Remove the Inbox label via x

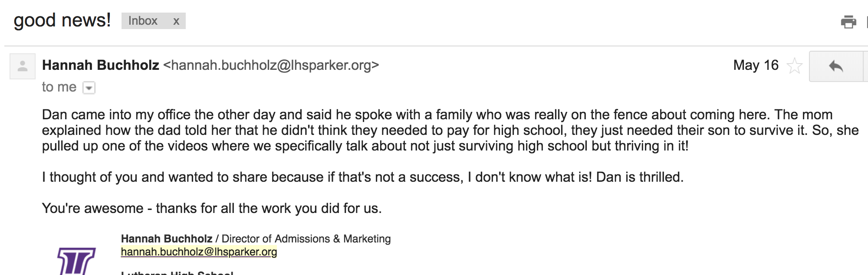(x=176, y=21)
